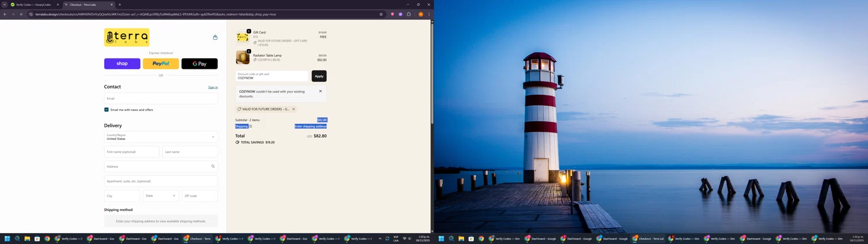Choose PayPal express checkout
868x244 pixels.
[x=161, y=64]
